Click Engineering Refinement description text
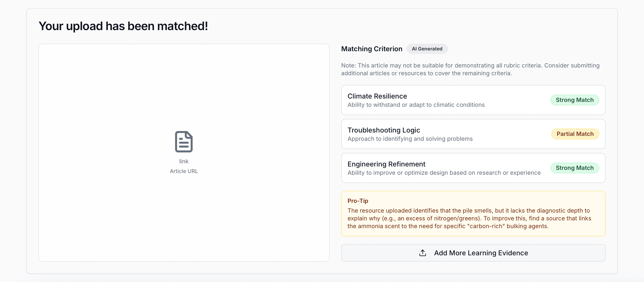Image resolution: width=644 pixels, height=282 pixels. coord(444,173)
